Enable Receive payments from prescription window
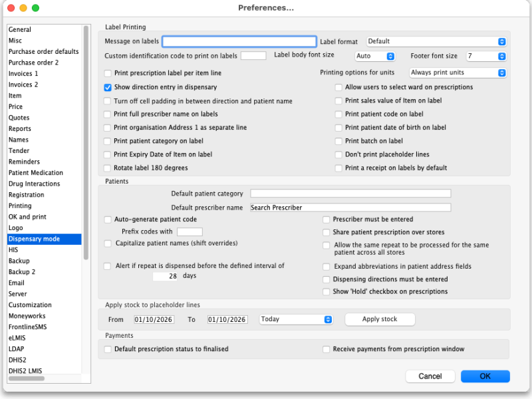This screenshot has height=399, width=532. coord(326,349)
